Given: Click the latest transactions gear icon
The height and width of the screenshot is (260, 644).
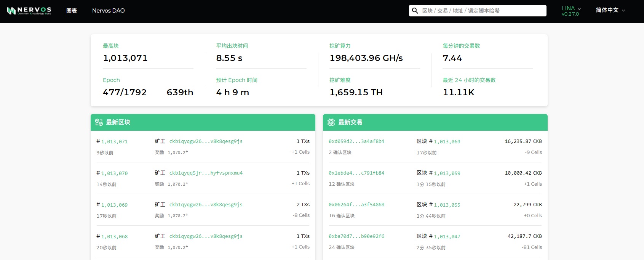Looking at the screenshot, I should tap(331, 122).
